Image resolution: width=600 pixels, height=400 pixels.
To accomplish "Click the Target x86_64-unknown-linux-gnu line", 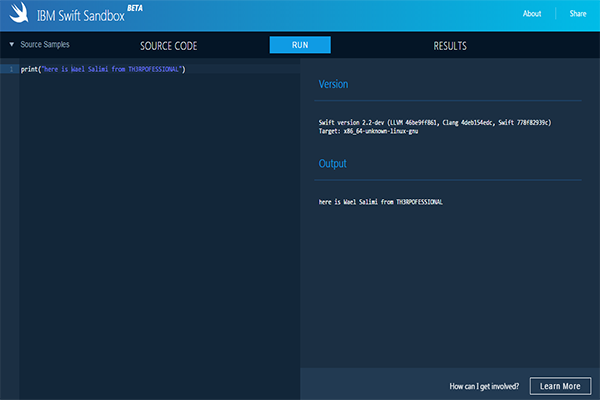I will [x=368, y=131].
